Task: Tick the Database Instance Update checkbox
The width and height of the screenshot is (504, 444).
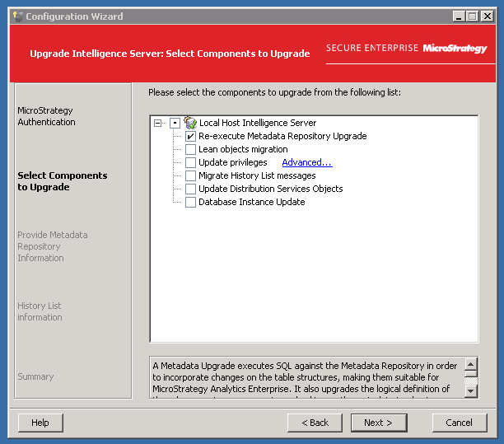Action: point(190,202)
